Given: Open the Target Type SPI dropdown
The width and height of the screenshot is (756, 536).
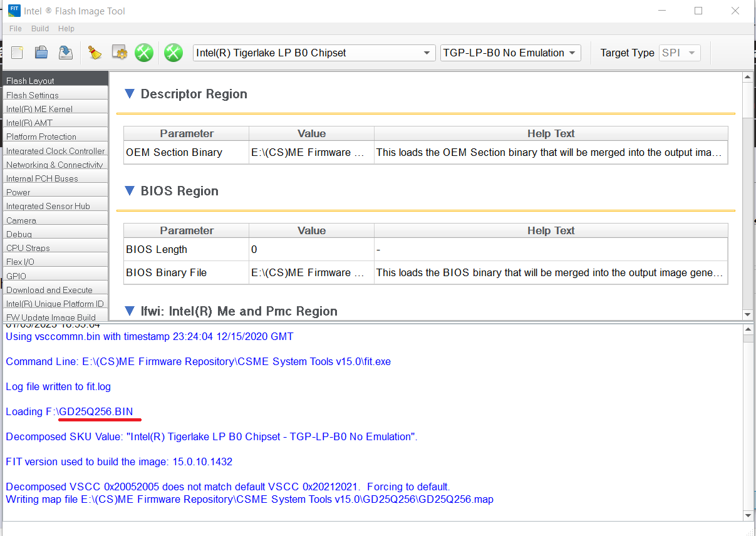Looking at the screenshot, I should coord(680,53).
